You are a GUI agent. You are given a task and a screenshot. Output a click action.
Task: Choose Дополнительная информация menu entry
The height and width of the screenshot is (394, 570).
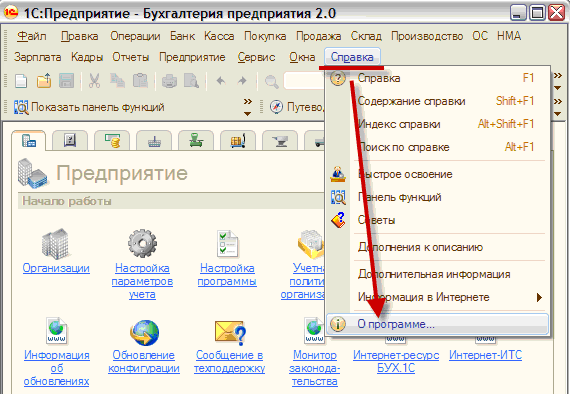pos(437,274)
